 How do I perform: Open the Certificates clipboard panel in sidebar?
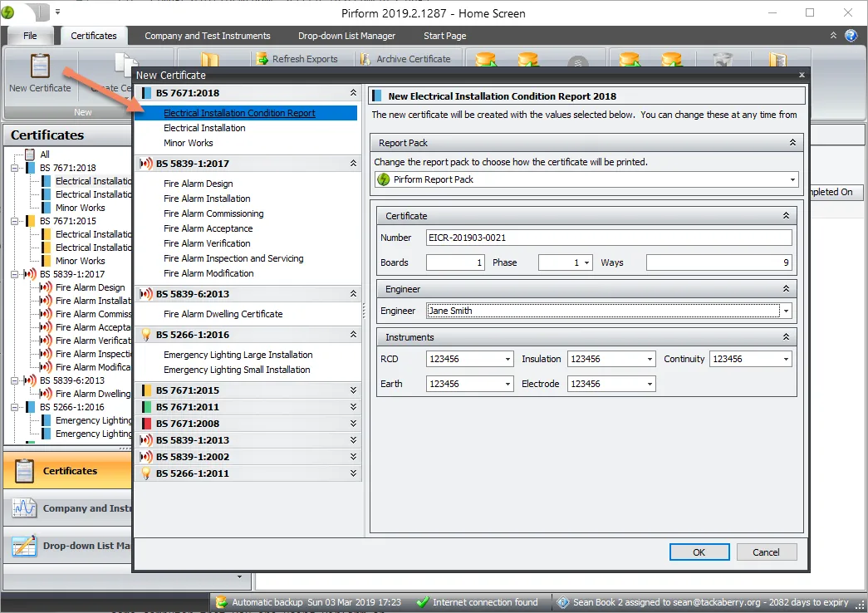66,469
